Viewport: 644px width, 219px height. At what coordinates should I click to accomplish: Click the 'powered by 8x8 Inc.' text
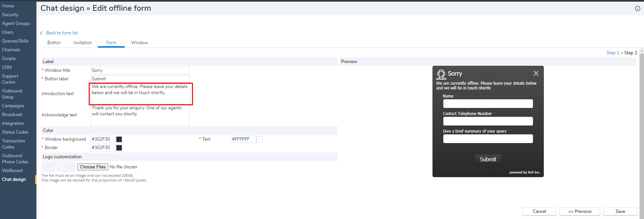[525, 172]
